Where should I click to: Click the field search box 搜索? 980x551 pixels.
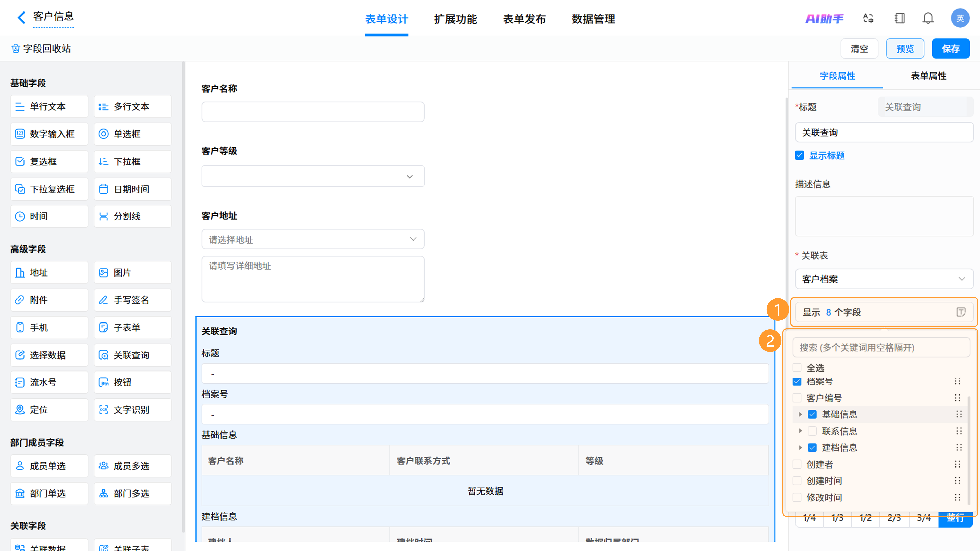point(881,348)
